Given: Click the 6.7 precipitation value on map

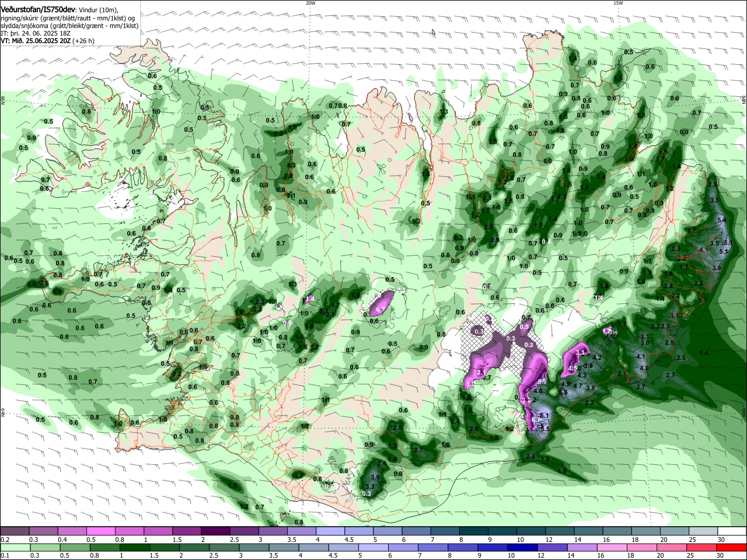Looking at the screenshot, I should pos(535,419).
